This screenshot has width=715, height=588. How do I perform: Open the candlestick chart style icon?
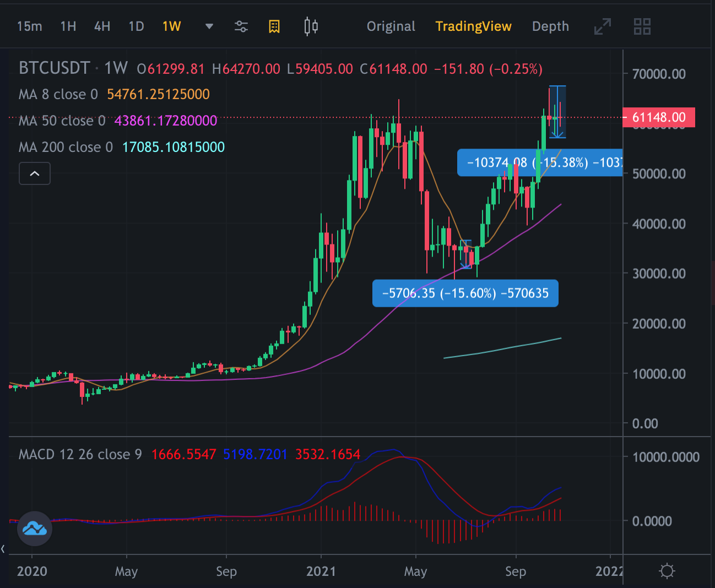tap(311, 26)
